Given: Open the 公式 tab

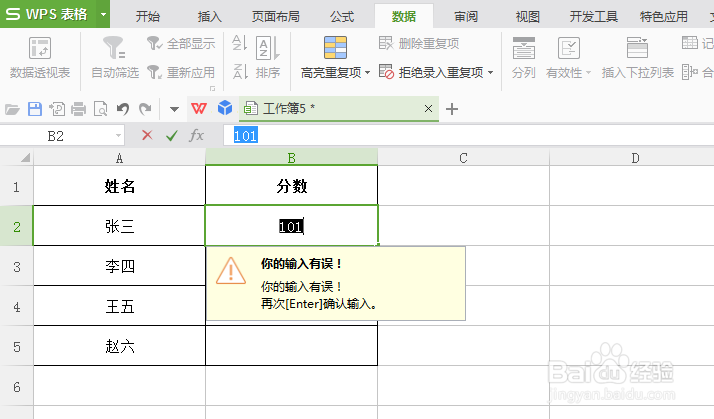Looking at the screenshot, I should pos(342,17).
